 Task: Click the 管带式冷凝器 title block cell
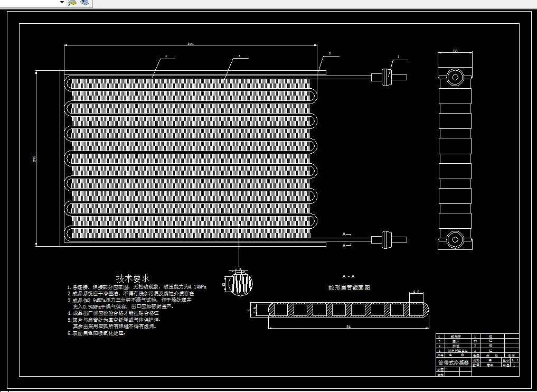(454, 362)
